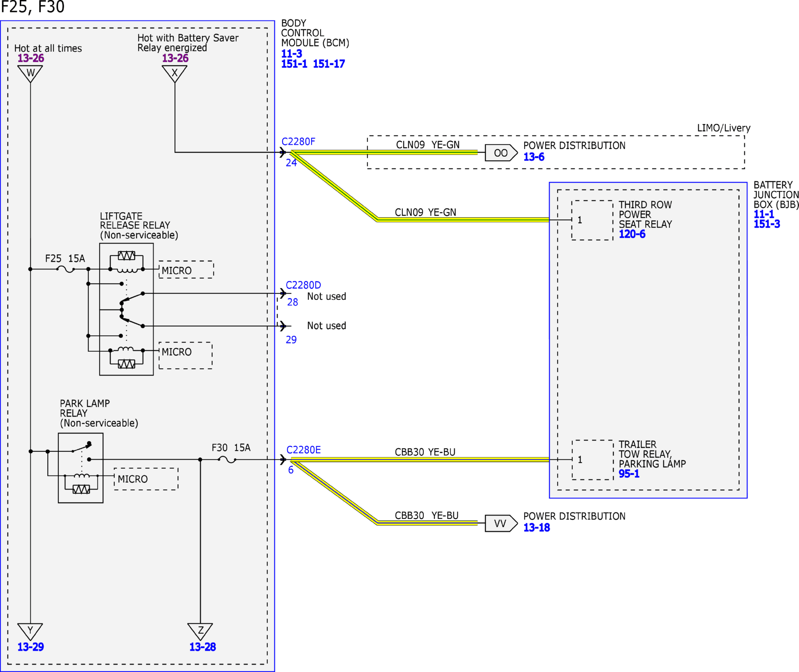The width and height of the screenshot is (799, 672).
Task: Open the 13-29 reference under Y
Action: coord(30,646)
